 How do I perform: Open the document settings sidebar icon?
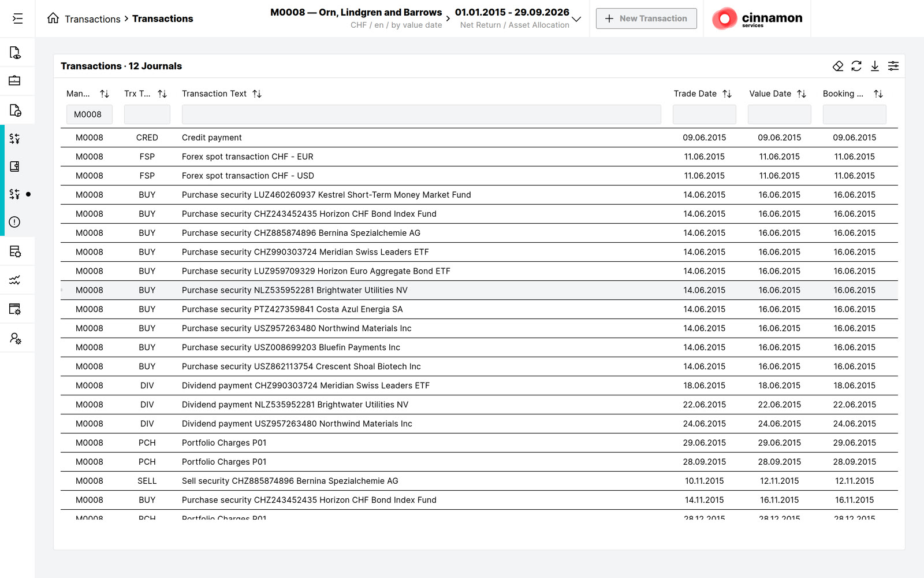pos(15,110)
